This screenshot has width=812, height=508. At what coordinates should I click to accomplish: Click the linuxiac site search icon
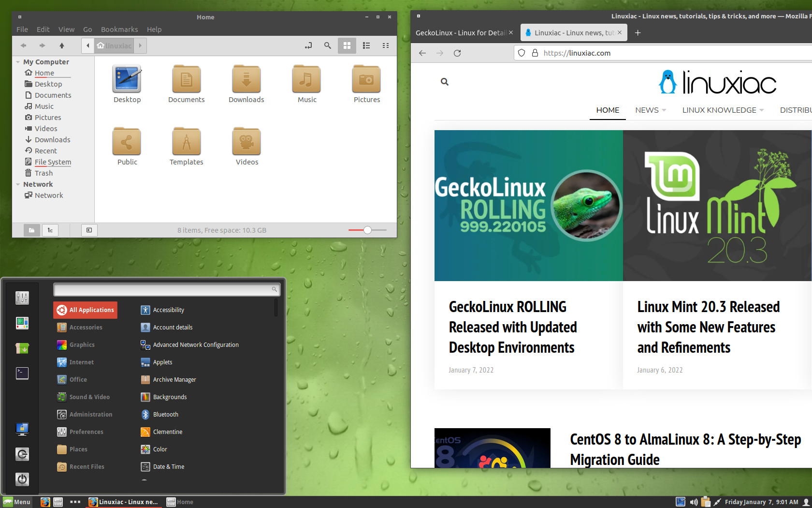coord(445,82)
